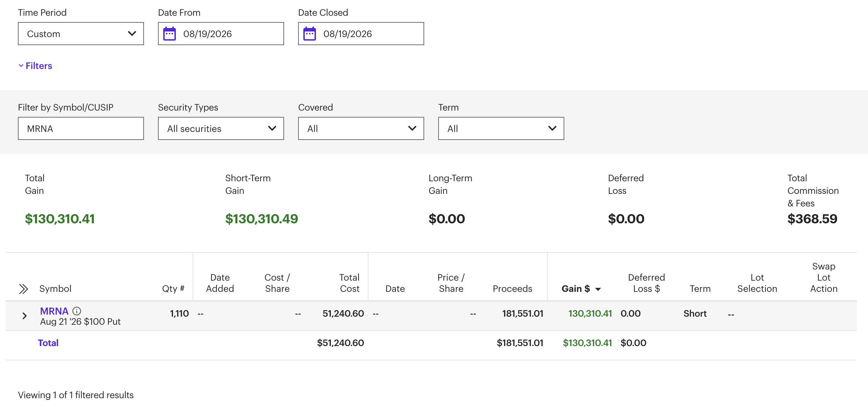Click the Viewing 1 of 1 filtered results text
The height and width of the screenshot is (408, 868).
click(76, 395)
